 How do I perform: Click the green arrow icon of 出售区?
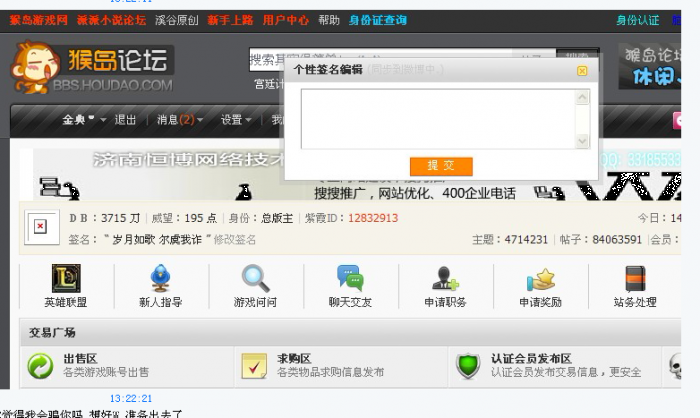point(40,366)
